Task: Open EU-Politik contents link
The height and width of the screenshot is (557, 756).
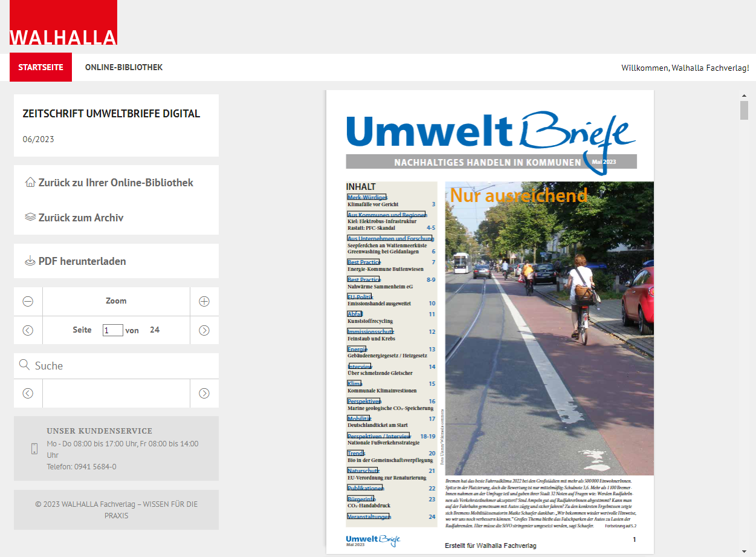Action: (360, 297)
